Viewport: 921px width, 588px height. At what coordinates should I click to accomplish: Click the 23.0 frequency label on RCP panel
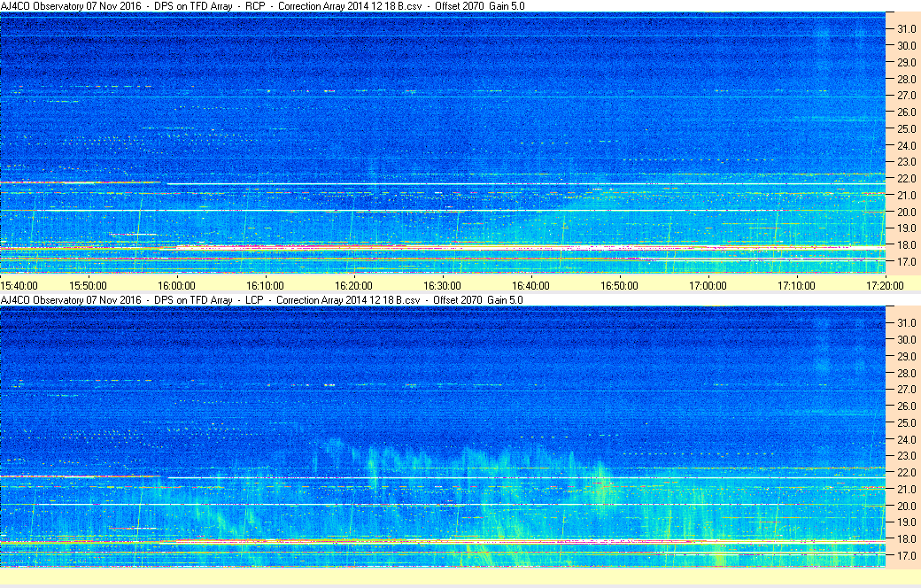pyautogui.click(x=906, y=161)
